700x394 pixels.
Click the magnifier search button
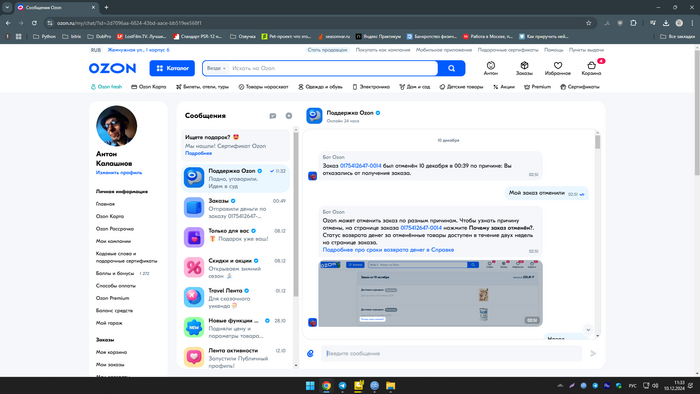pyautogui.click(x=451, y=68)
